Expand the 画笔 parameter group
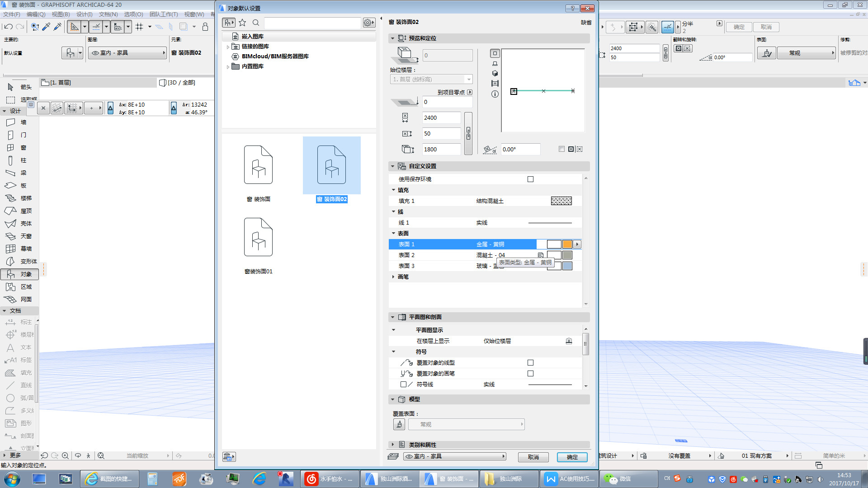Screen dimensions: 868x488 point(393,277)
